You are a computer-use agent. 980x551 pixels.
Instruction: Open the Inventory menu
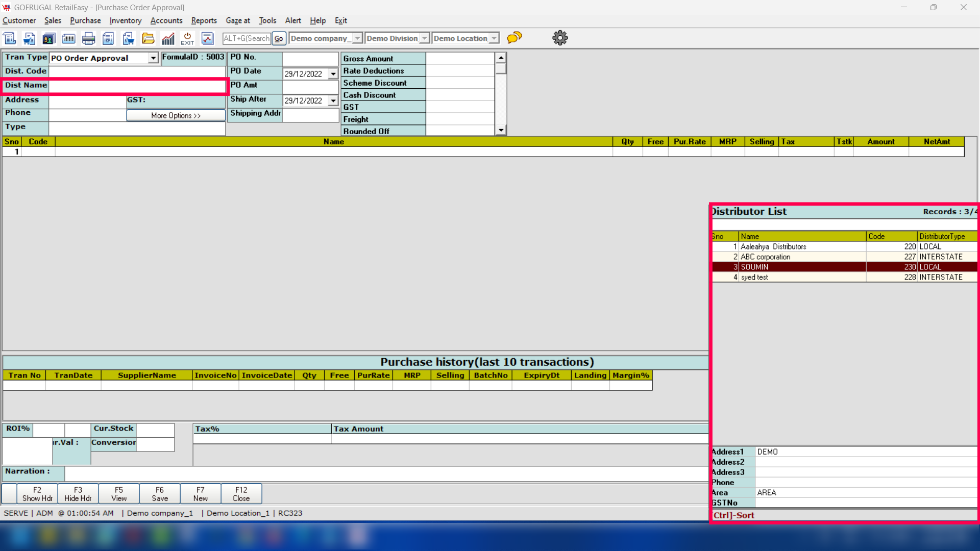click(x=125, y=20)
